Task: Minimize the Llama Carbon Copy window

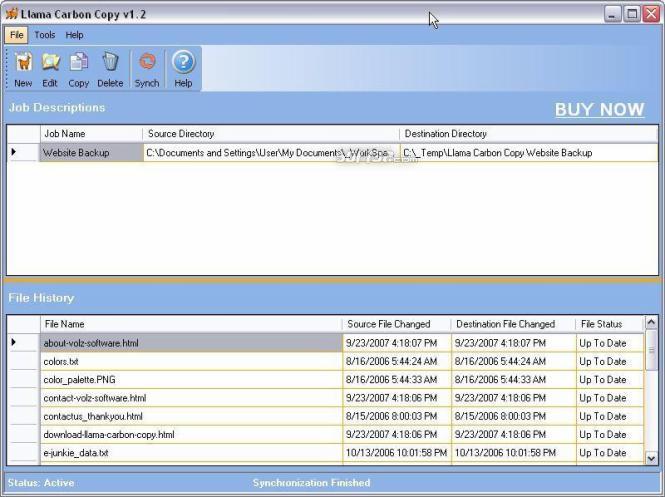Action: coord(612,14)
